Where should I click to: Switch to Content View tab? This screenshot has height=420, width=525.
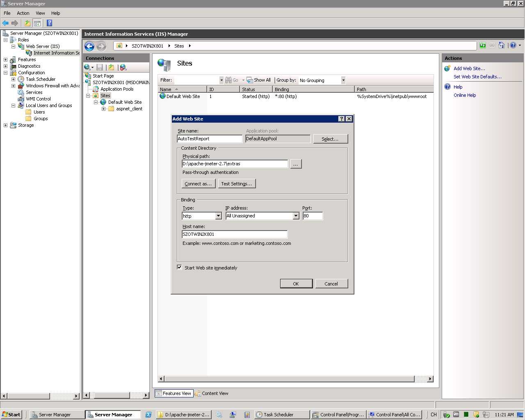(x=212, y=393)
